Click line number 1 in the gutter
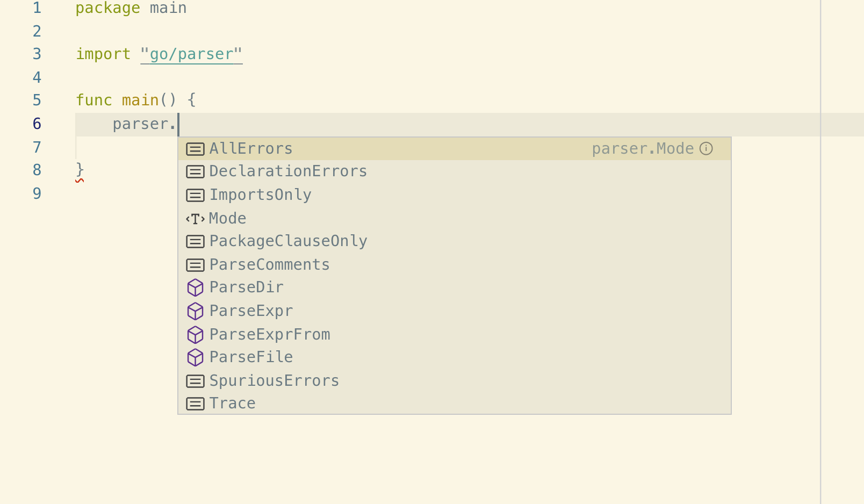The height and width of the screenshot is (504, 864). 37,8
